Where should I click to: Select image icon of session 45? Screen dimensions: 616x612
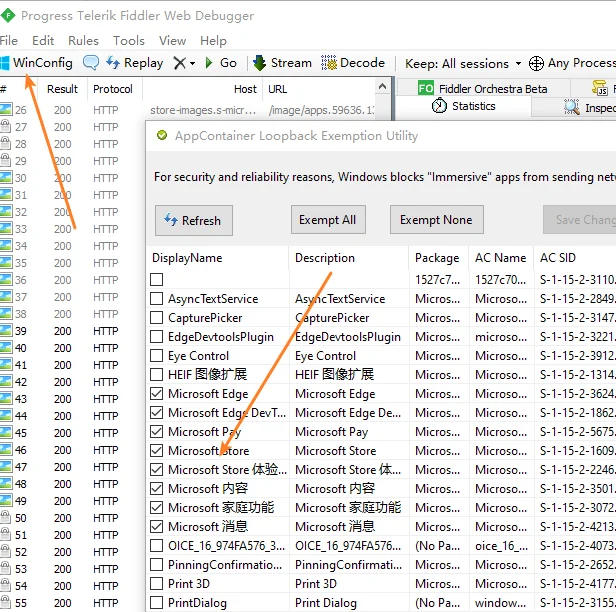pos(6,432)
